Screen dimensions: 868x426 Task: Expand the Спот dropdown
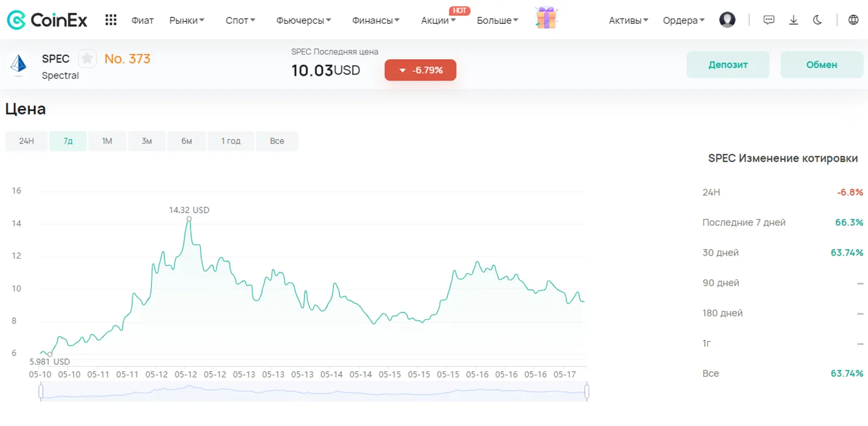240,21
